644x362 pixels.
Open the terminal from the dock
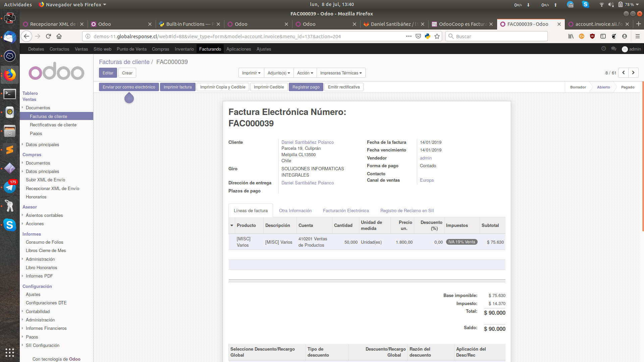click(10, 94)
